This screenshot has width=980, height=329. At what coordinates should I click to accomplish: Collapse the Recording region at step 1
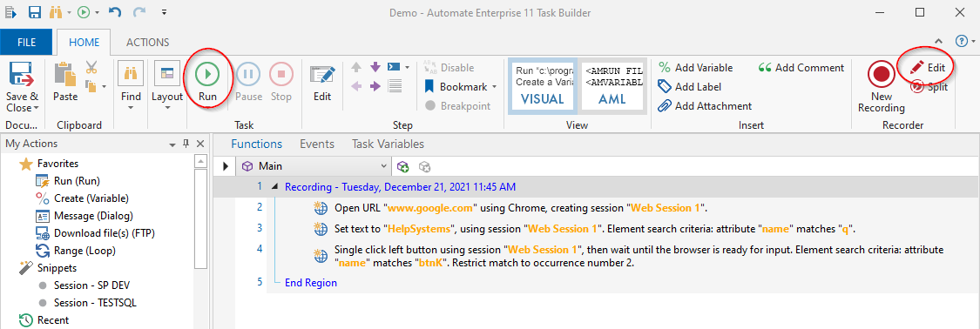coord(275,186)
